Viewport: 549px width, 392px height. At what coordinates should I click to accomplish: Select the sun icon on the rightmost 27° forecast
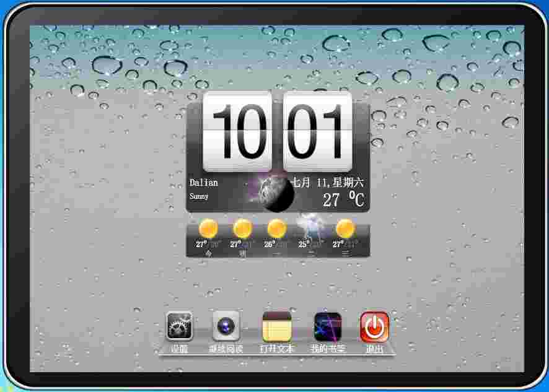click(346, 227)
